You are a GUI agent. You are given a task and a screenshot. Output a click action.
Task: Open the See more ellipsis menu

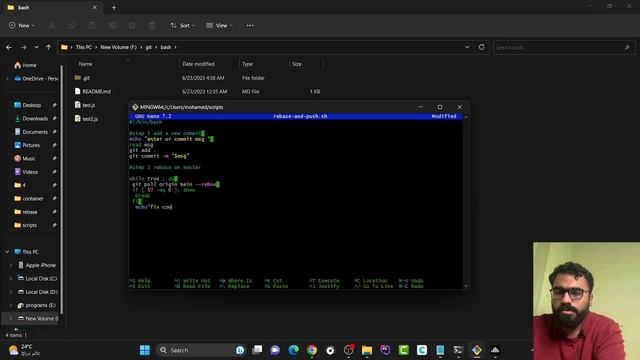coord(250,25)
